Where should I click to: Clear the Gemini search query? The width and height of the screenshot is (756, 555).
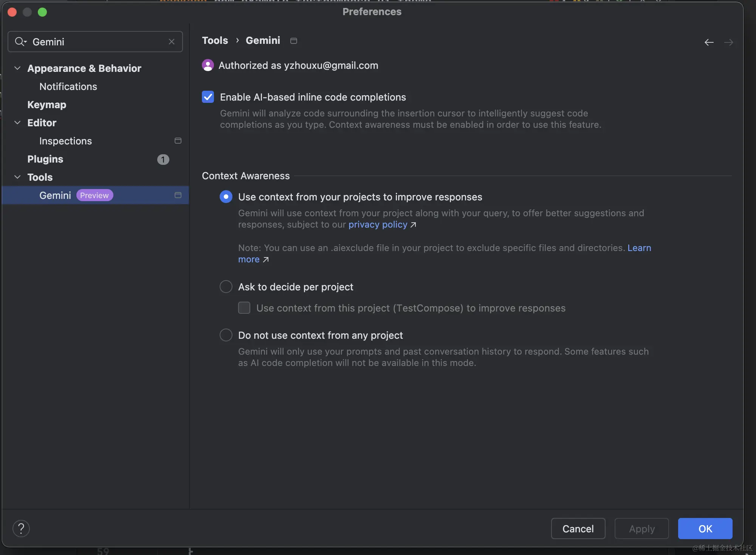point(172,42)
